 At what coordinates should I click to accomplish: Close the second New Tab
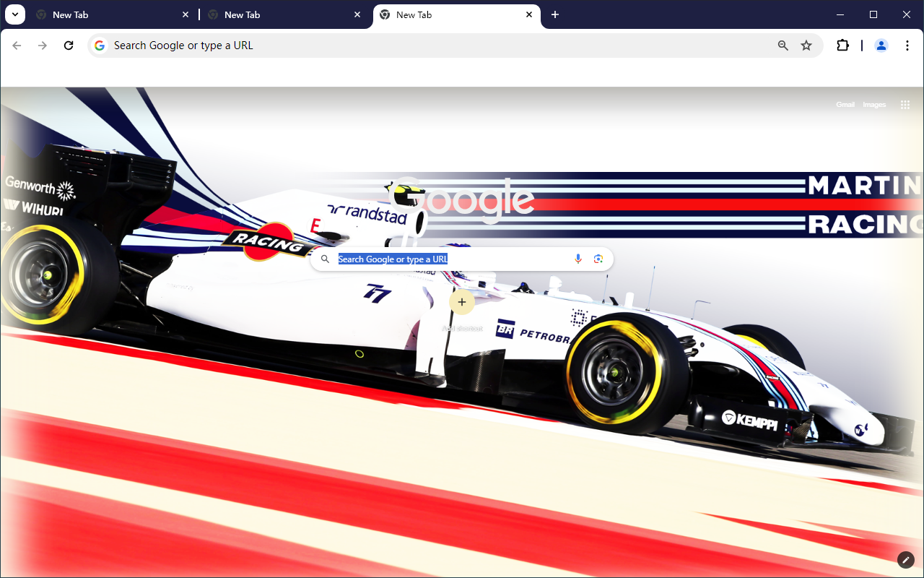click(357, 14)
